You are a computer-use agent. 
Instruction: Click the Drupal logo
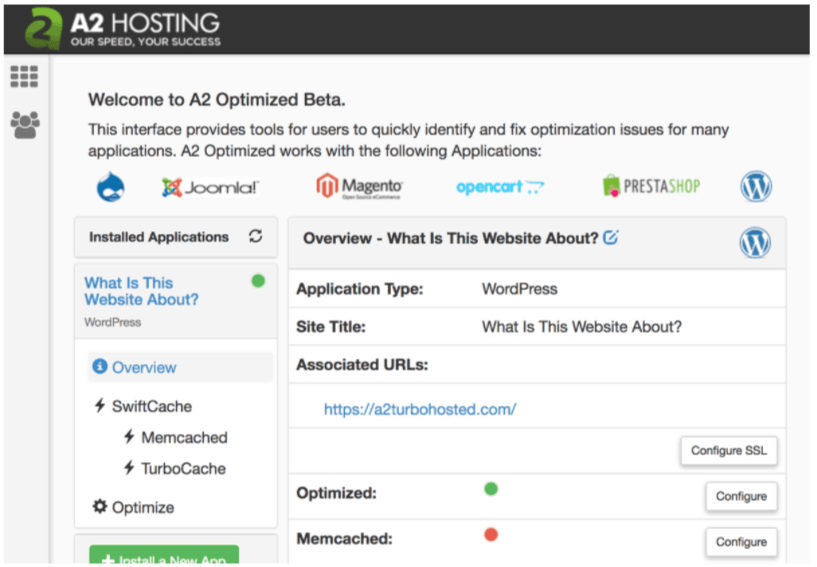[110, 187]
